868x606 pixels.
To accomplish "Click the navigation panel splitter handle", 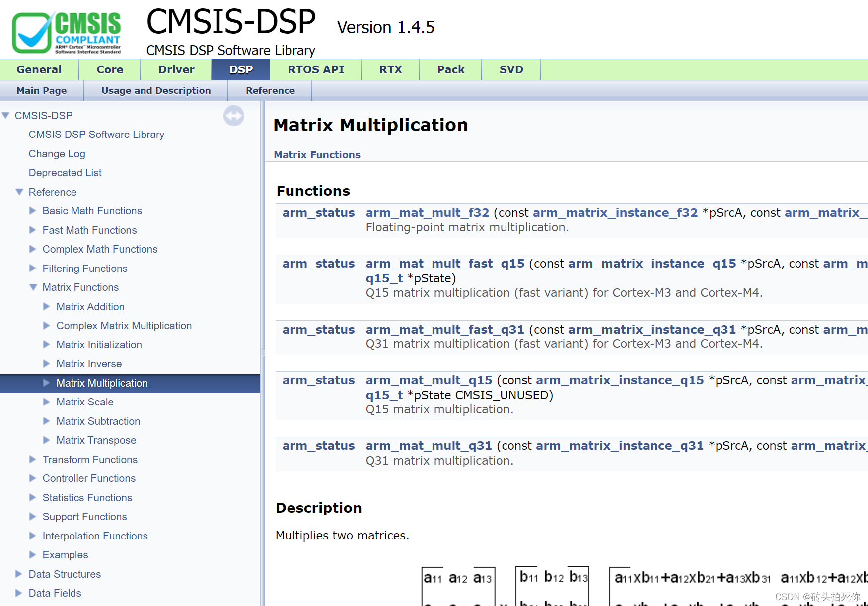I will [263, 353].
